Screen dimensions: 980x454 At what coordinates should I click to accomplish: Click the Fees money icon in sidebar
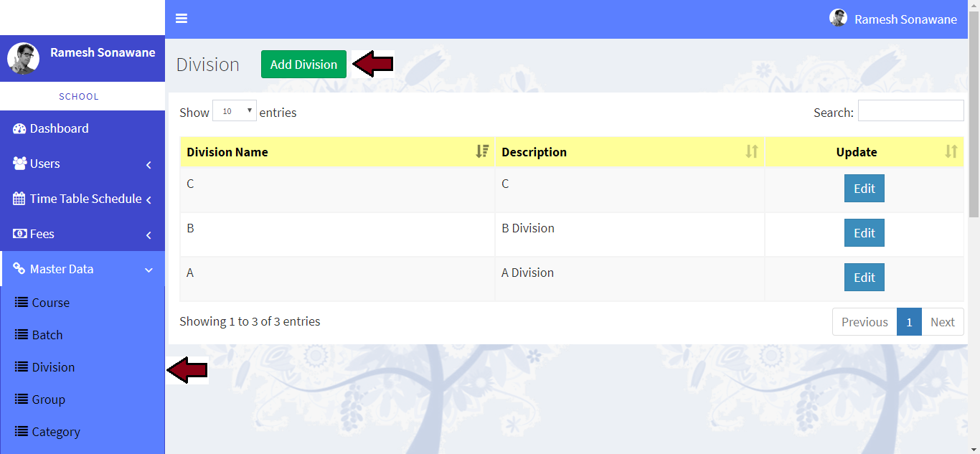[19, 234]
